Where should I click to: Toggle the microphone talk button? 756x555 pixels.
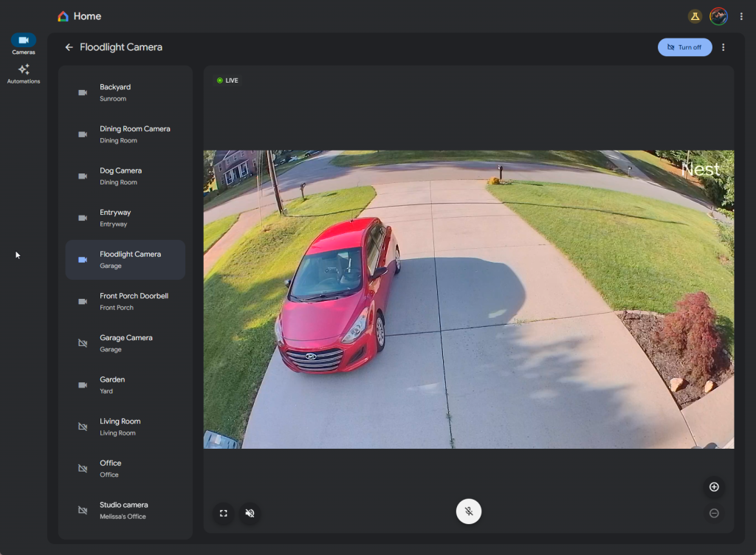469,511
